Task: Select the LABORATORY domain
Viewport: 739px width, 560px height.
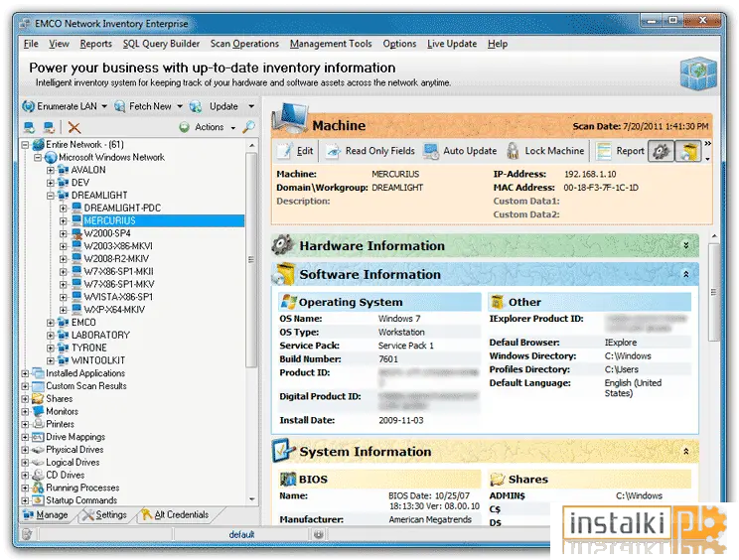Action: point(100,336)
